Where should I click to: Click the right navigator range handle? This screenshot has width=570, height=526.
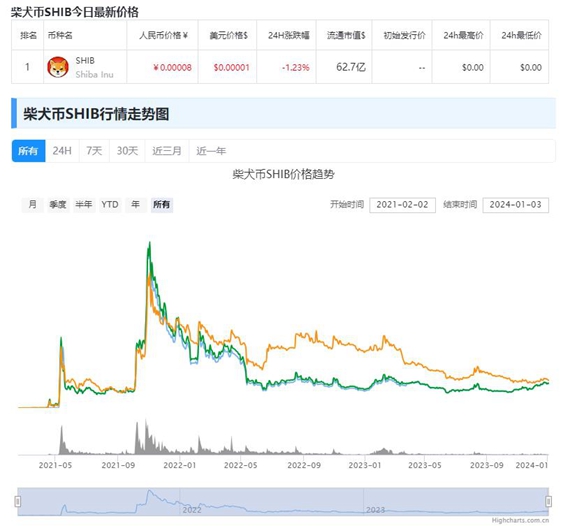(549, 502)
